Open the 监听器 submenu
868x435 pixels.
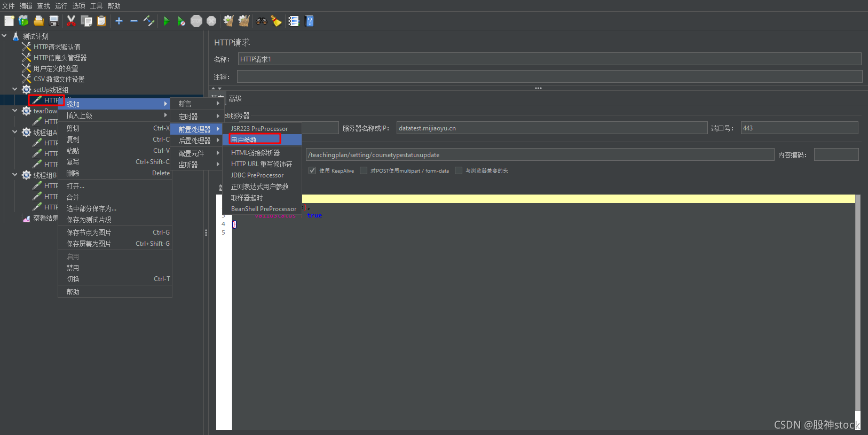[x=196, y=165]
